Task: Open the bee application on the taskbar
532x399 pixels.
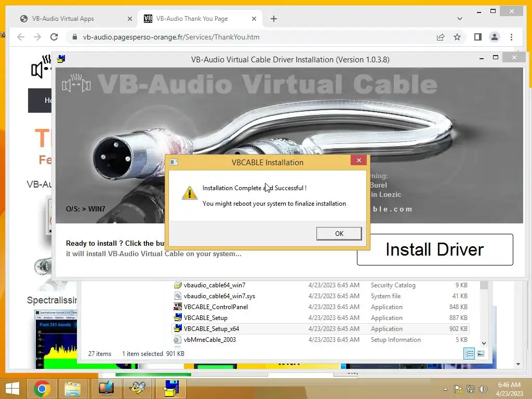Action: click(138, 389)
